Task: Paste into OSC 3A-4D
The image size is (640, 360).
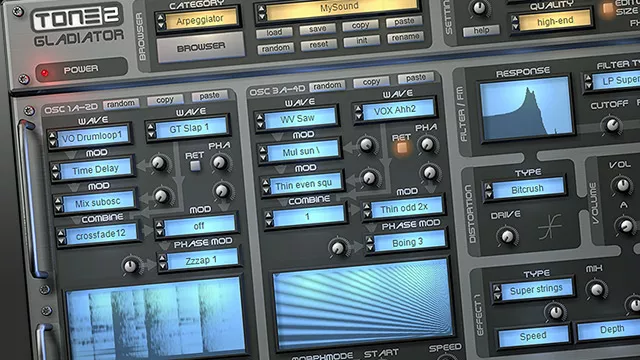Action: (x=416, y=78)
